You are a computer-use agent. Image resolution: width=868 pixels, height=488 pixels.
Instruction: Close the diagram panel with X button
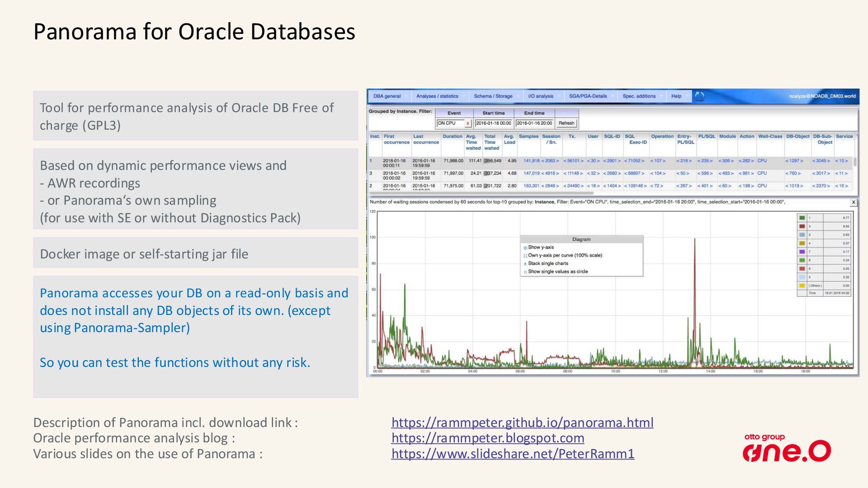click(x=853, y=202)
